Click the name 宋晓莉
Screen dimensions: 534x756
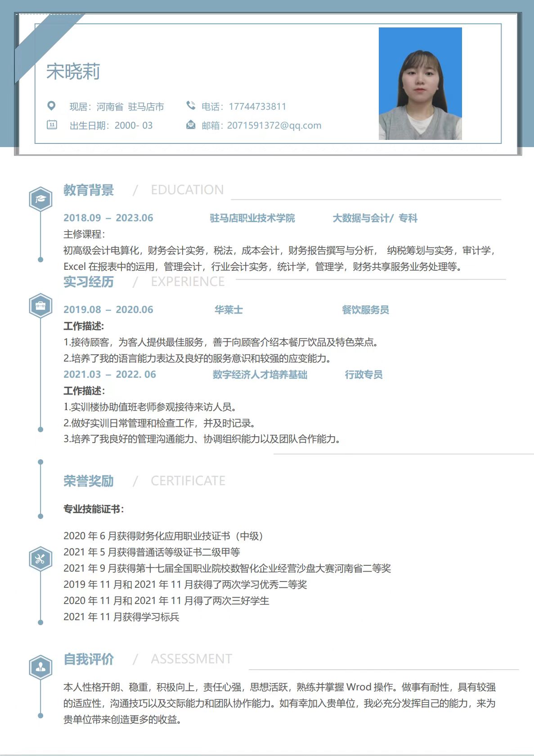click(73, 72)
